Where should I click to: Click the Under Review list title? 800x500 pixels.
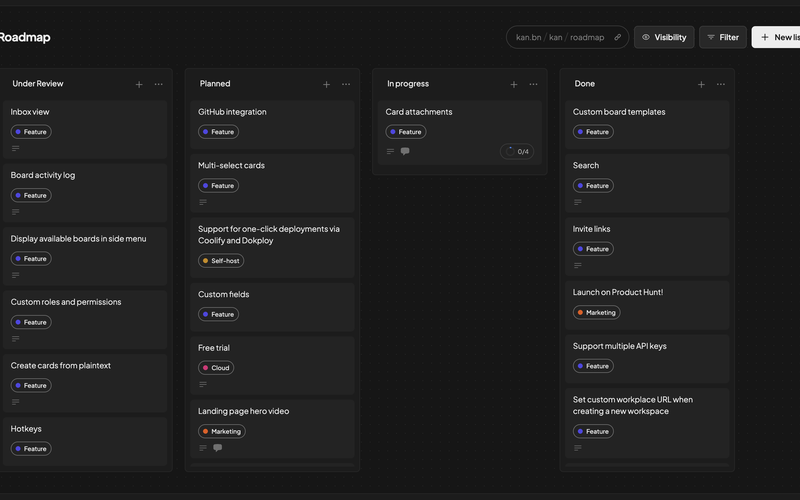[38, 84]
